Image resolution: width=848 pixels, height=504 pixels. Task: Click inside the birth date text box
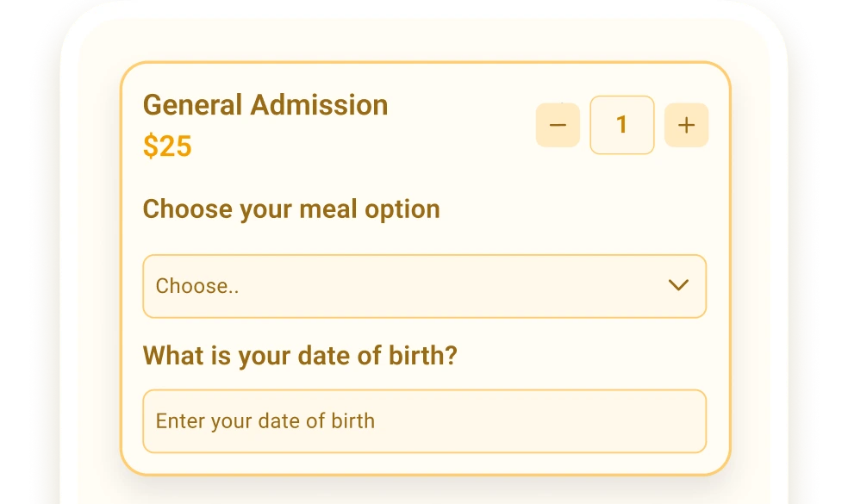point(424,421)
